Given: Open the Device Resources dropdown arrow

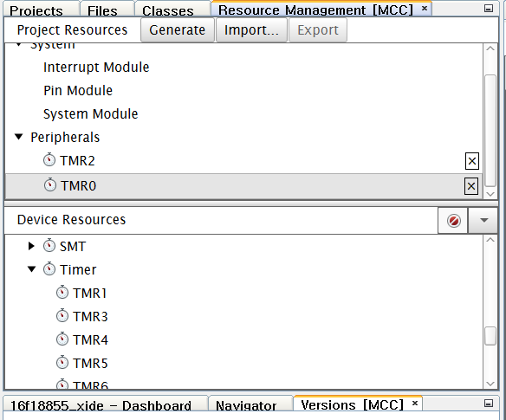Looking at the screenshot, I should coord(483,220).
